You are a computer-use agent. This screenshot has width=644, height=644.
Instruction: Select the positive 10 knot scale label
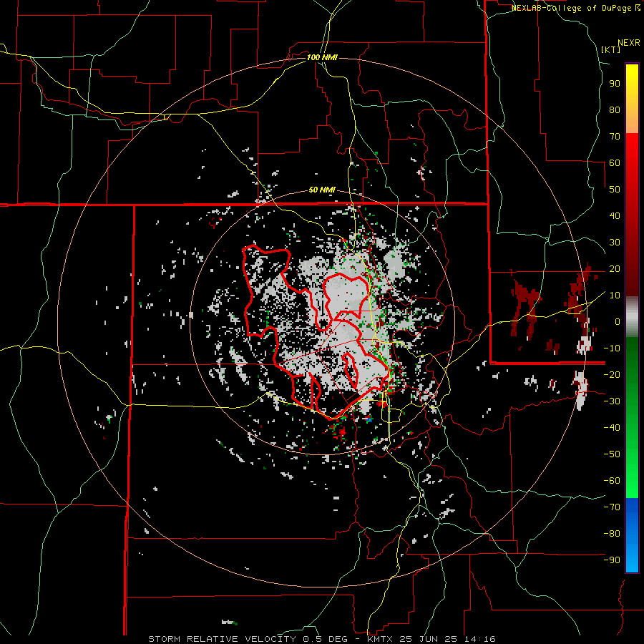[615, 296]
